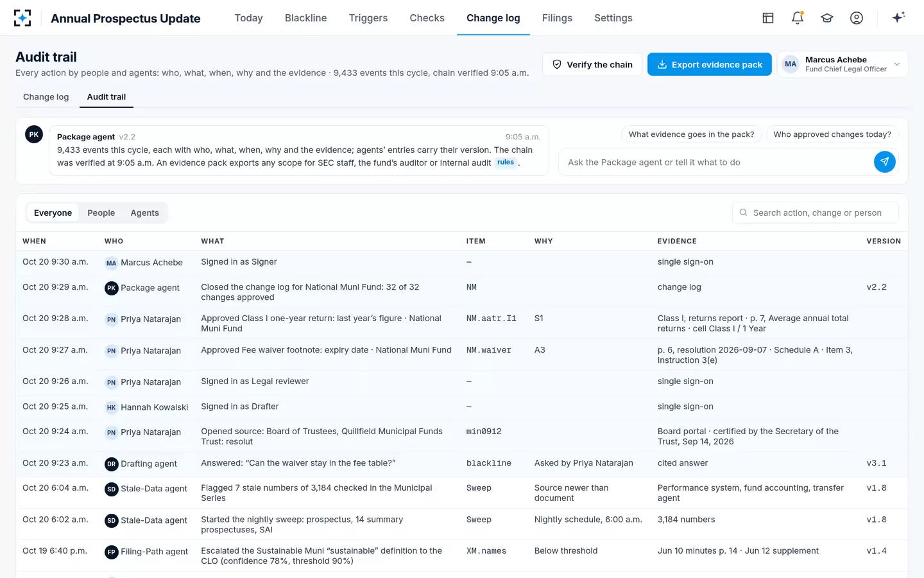Image resolution: width=924 pixels, height=578 pixels.
Task: Click the Hannah Kowalski HK avatar
Action: pos(112,407)
